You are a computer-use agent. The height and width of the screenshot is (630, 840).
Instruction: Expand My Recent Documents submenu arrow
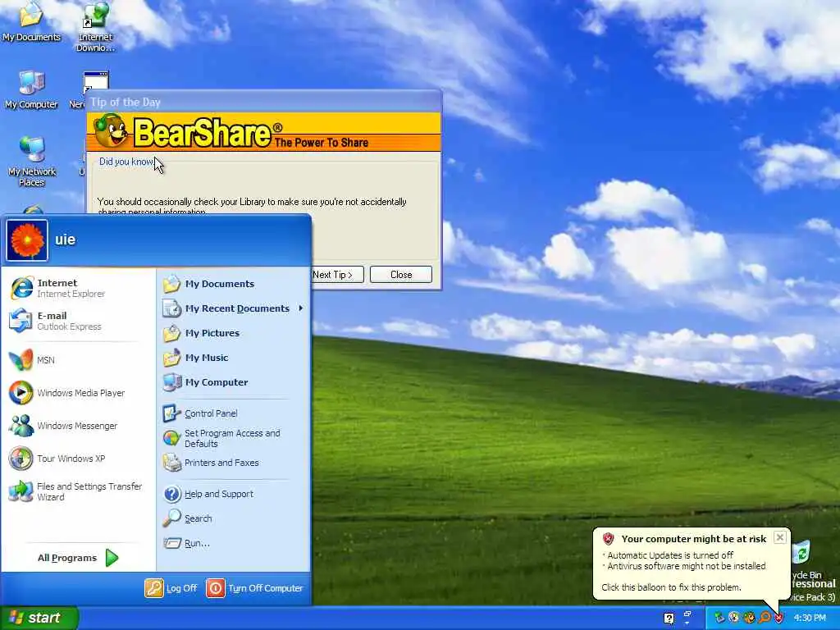tap(301, 308)
